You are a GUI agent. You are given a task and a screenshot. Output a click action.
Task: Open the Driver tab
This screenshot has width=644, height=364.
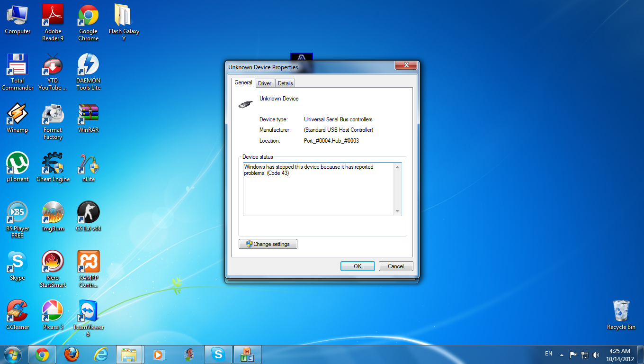click(265, 83)
